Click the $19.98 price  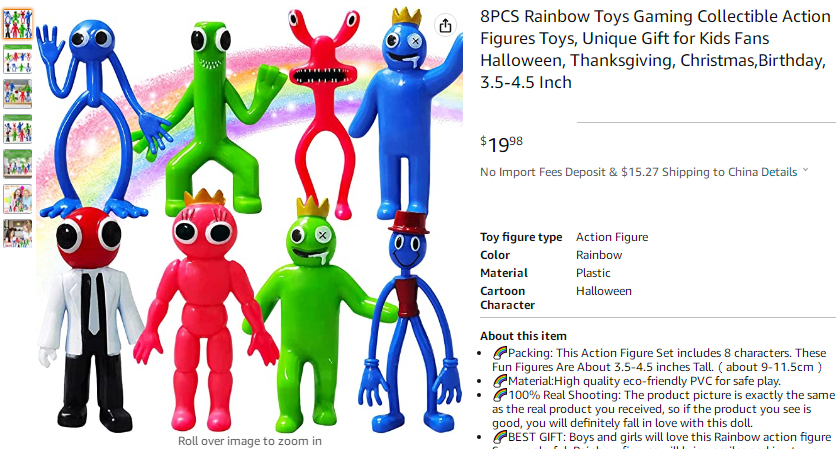[x=501, y=143]
